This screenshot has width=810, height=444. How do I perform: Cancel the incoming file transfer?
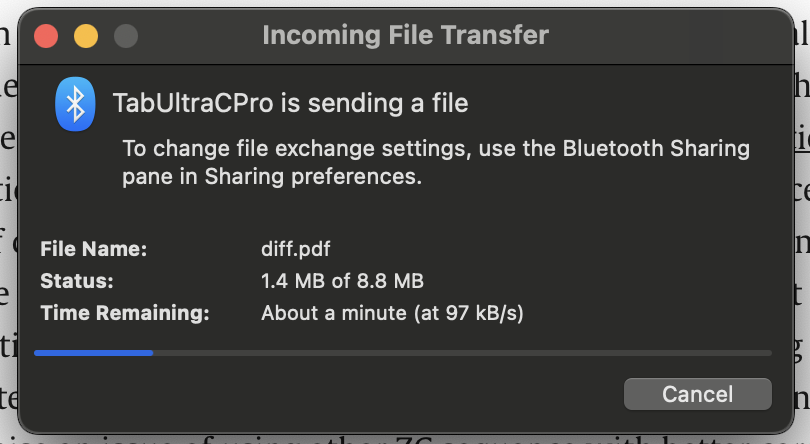click(x=697, y=394)
